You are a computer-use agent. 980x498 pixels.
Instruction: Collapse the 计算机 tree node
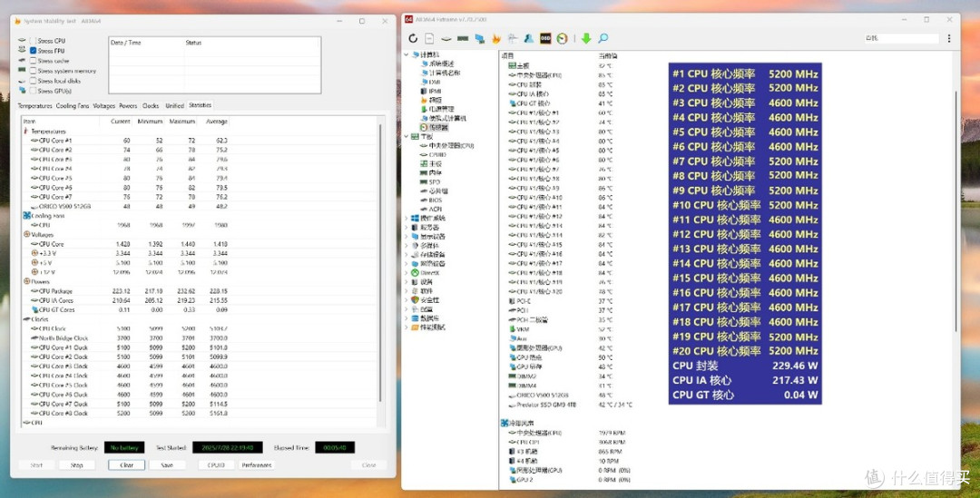[407, 54]
